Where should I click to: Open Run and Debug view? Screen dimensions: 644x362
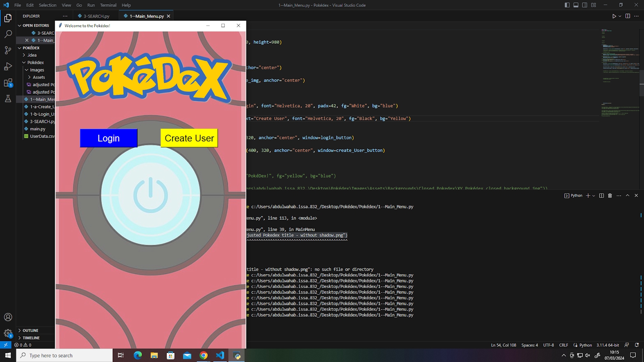[x=8, y=66]
